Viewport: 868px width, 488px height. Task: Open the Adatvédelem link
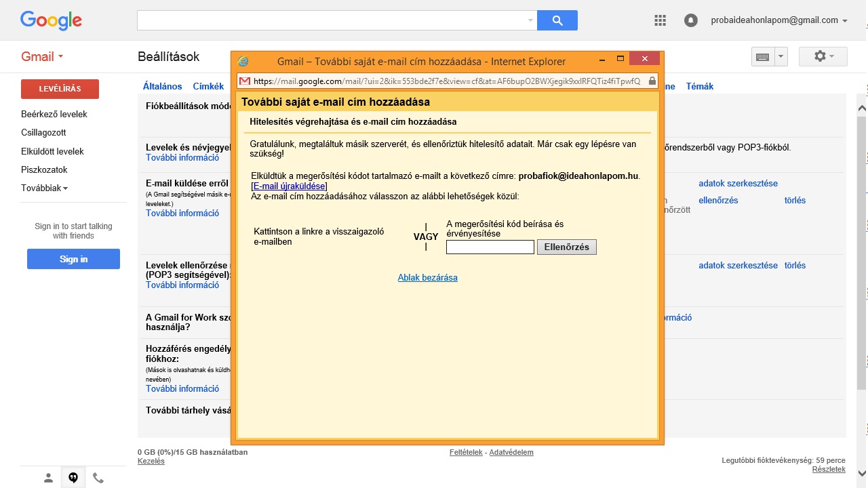coord(511,452)
